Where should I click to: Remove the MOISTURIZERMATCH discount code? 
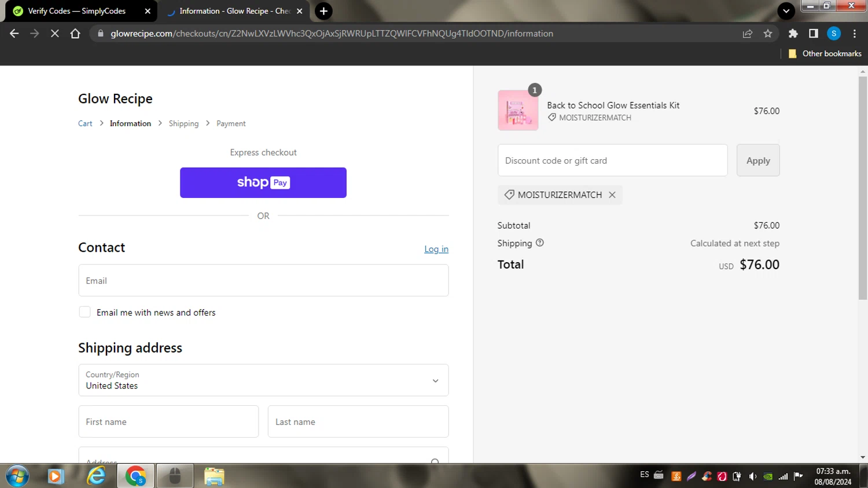point(612,195)
